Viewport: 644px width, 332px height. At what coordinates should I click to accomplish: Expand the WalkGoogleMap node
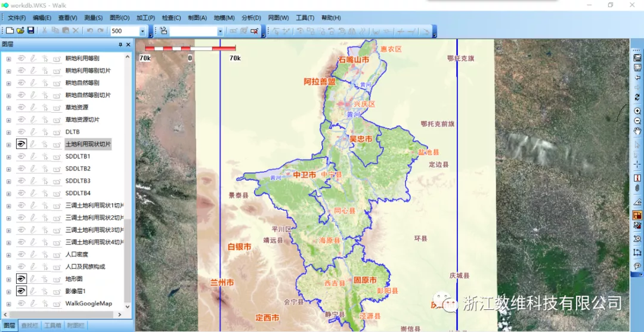pos(8,303)
